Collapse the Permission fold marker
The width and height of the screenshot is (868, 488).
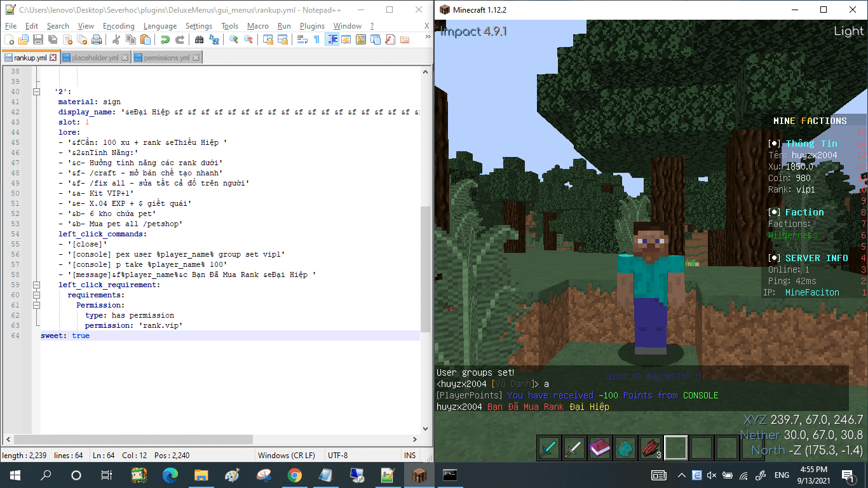(x=36, y=305)
